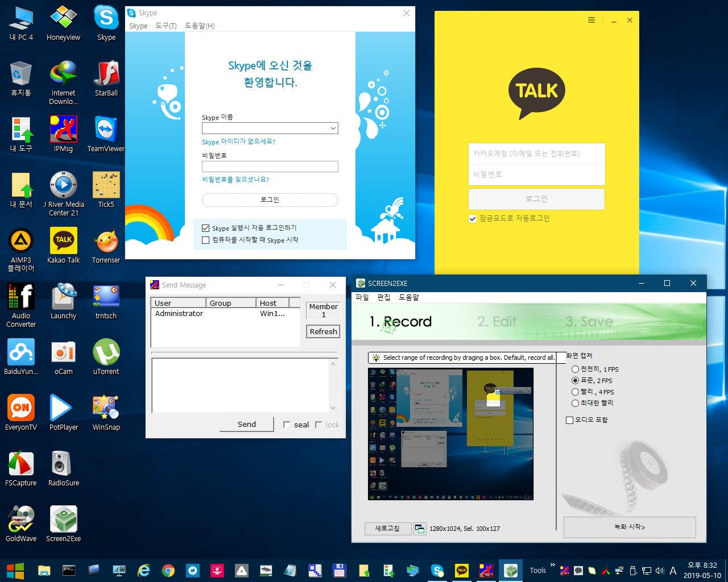The height and width of the screenshot is (582, 728).
Task: Open the Skype menu in Skype window
Action: point(138,26)
